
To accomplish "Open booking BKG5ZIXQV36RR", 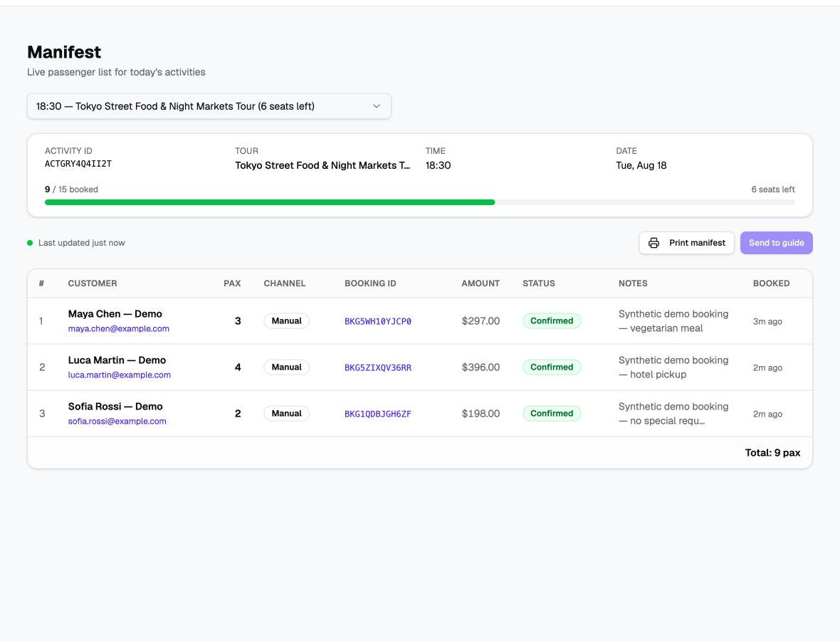I will click(x=378, y=367).
